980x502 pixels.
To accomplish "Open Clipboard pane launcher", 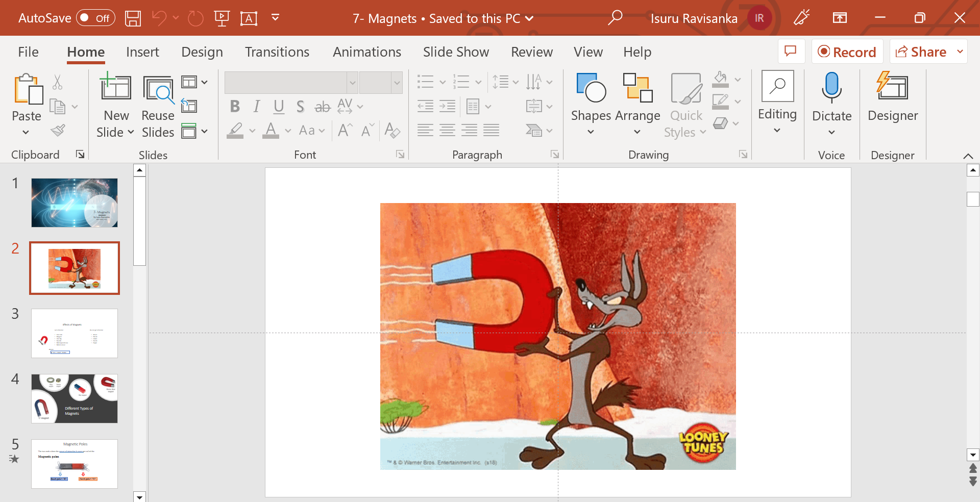I will tap(80, 154).
